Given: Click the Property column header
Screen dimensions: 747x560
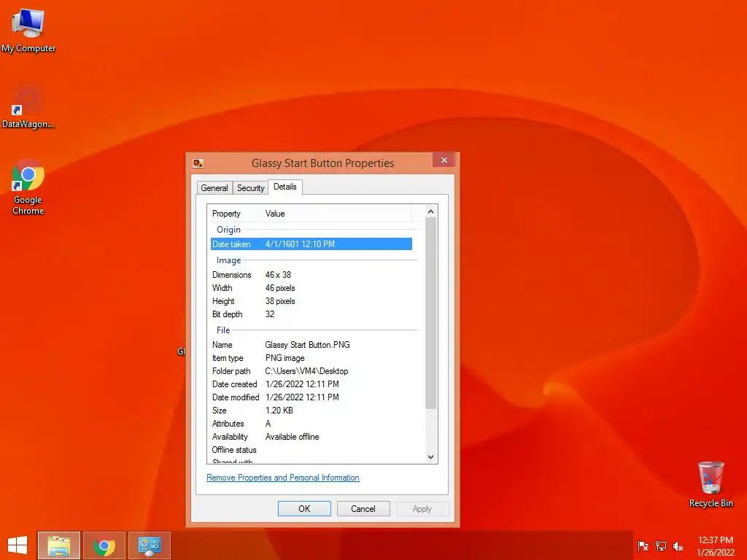Looking at the screenshot, I should pos(236,214).
